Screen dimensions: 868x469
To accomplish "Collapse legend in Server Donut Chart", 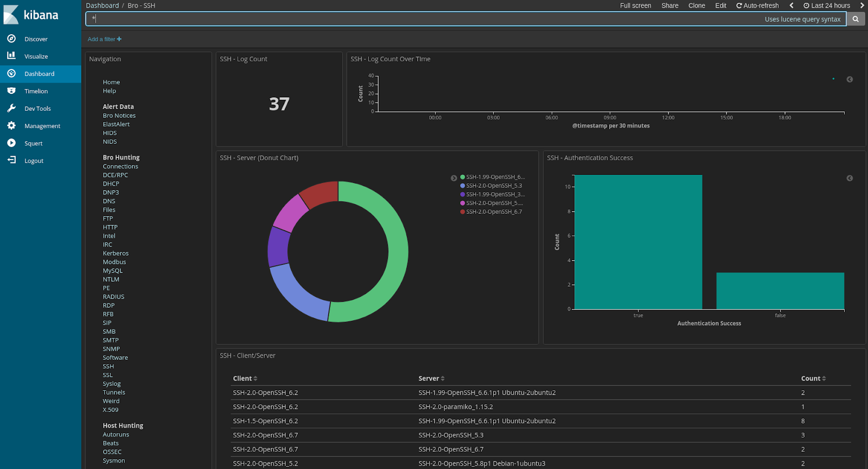I will coord(454,178).
